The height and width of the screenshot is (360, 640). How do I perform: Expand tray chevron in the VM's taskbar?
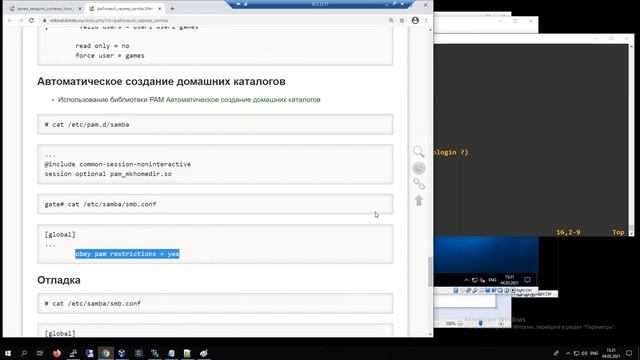tap(467, 280)
